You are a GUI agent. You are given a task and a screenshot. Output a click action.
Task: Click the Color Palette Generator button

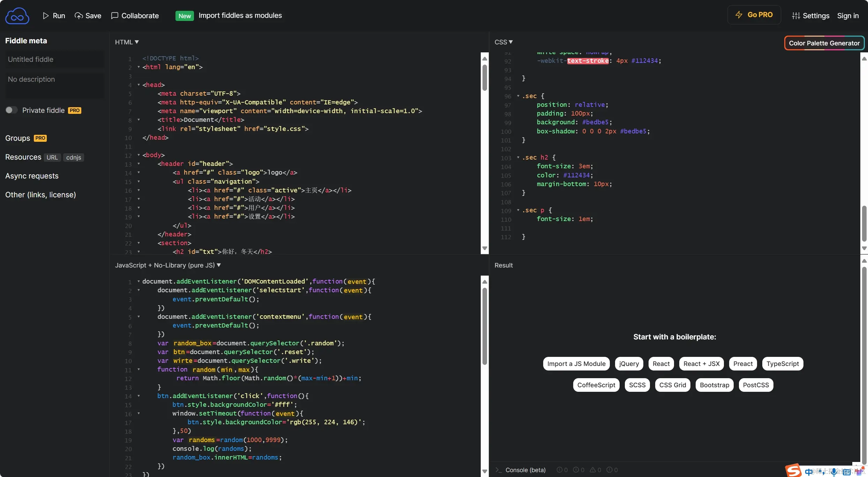(824, 43)
